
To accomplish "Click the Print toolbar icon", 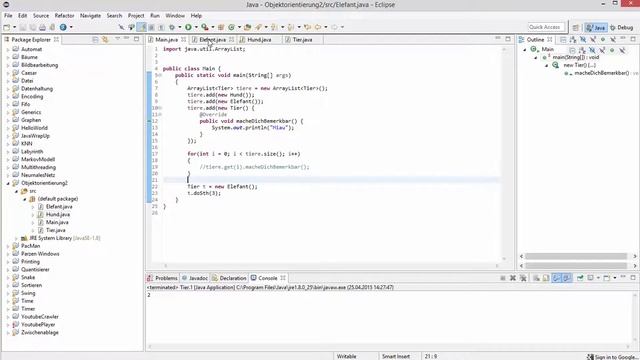I will 42,27.
